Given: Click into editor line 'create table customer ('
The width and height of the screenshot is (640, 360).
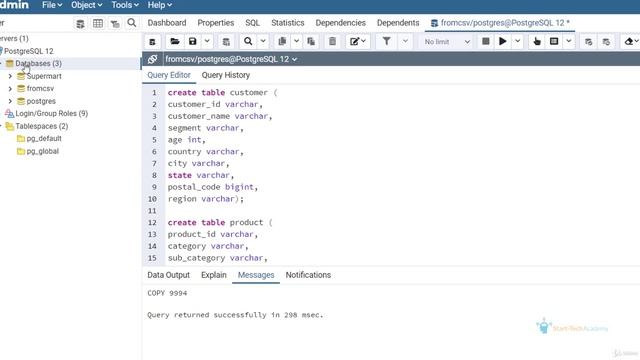Looking at the screenshot, I should pyautogui.click(x=222, y=93).
